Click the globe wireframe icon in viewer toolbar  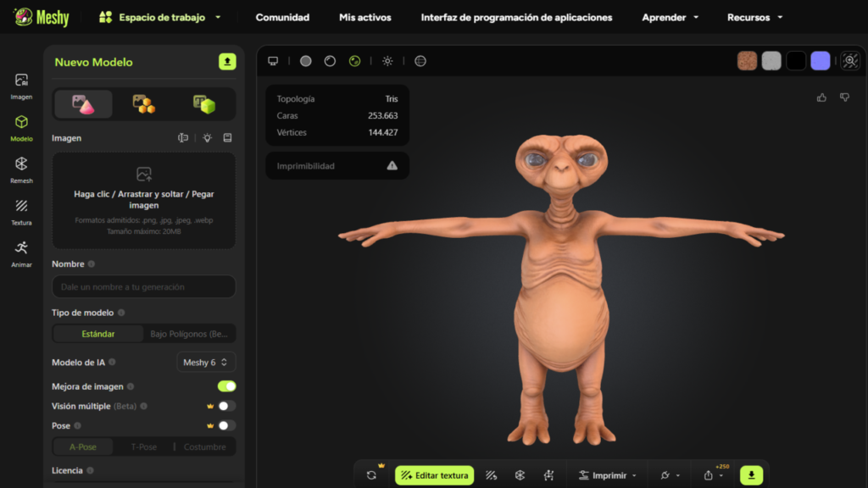420,61
